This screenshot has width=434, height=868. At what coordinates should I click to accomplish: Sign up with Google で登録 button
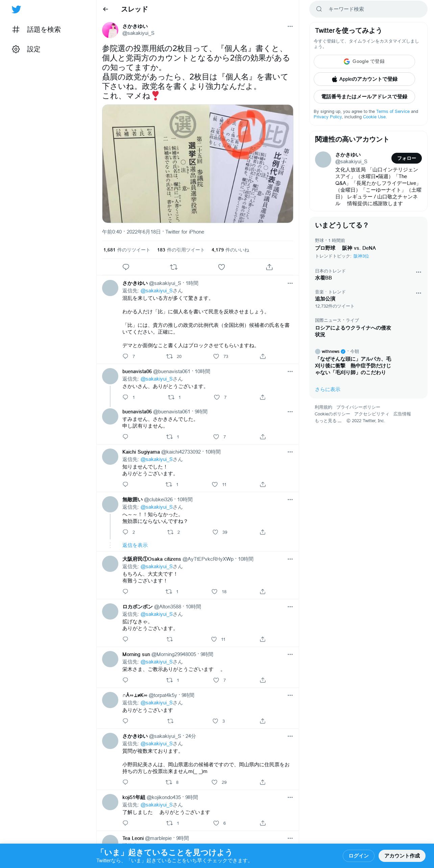click(x=364, y=62)
